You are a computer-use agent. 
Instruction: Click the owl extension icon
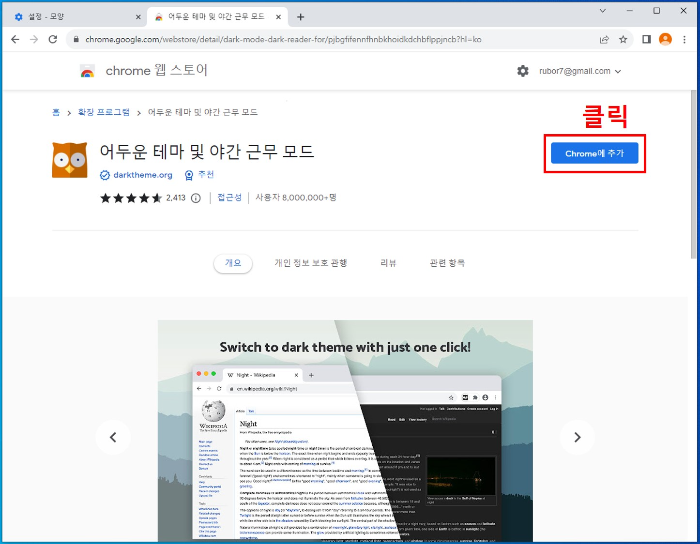tap(70, 160)
